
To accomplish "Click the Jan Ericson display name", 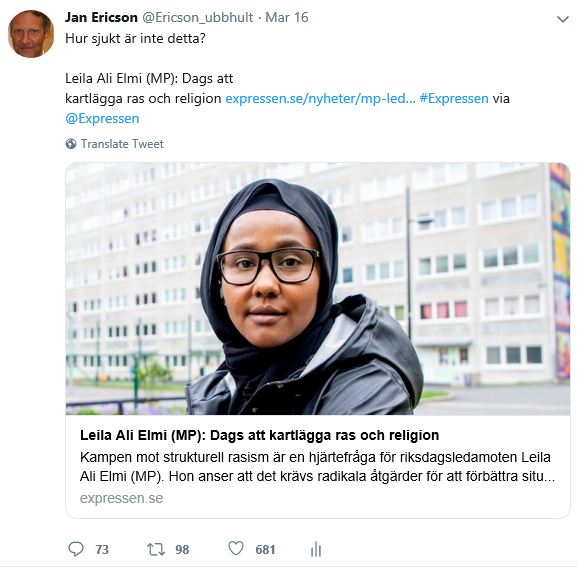I will (x=101, y=17).
